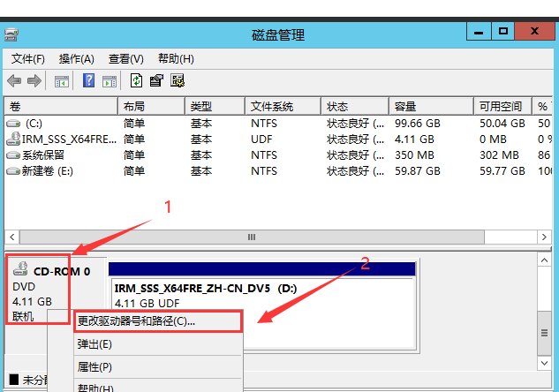Image resolution: width=559 pixels, height=392 pixels.
Task: Click the 50.04 GB free space cell
Action: [502, 124]
